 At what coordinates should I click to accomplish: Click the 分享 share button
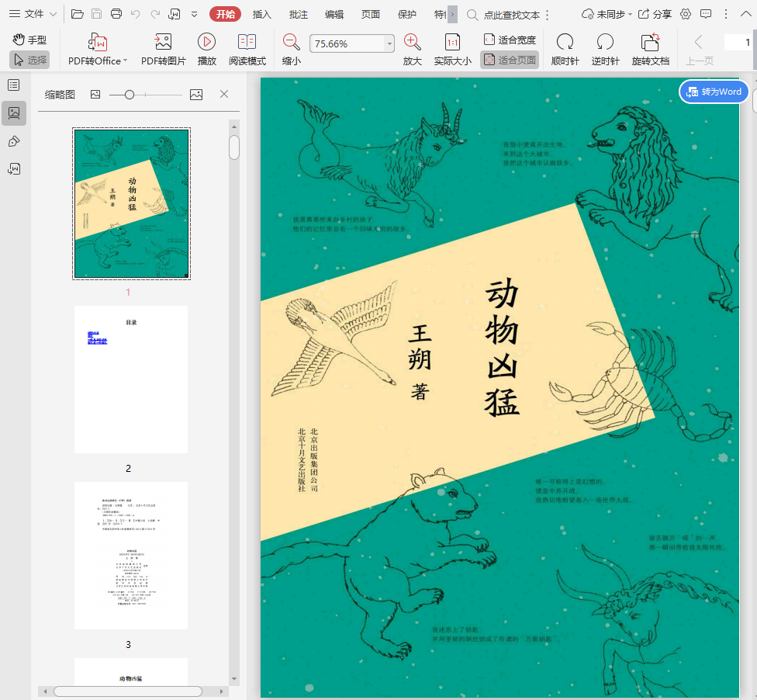click(655, 14)
